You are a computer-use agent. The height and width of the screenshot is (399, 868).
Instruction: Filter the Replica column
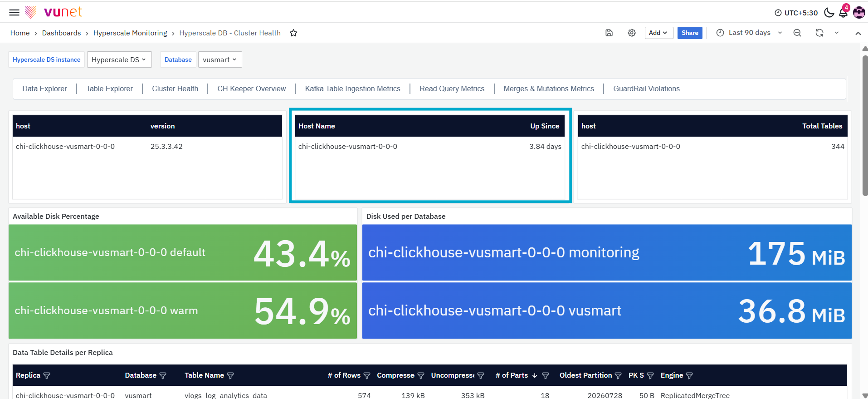click(47, 376)
